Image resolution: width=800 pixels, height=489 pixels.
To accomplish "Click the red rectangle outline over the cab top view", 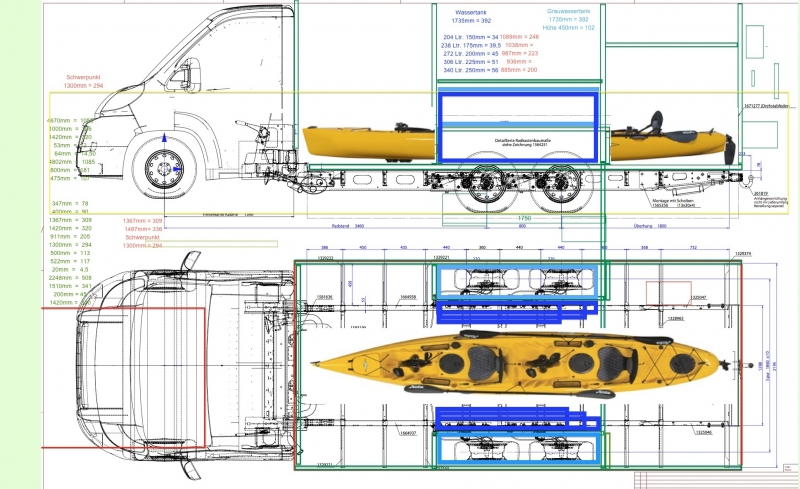I will point(123,378).
